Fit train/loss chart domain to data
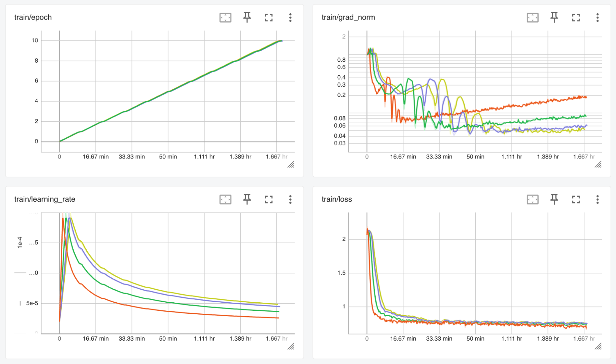The image size is (616, 364). click(x=532, y=199)
